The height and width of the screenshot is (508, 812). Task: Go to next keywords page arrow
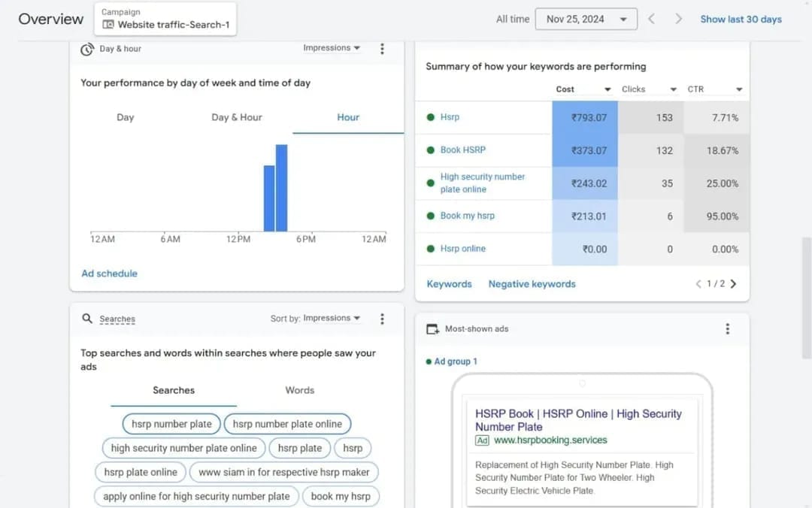coord(734,284)
